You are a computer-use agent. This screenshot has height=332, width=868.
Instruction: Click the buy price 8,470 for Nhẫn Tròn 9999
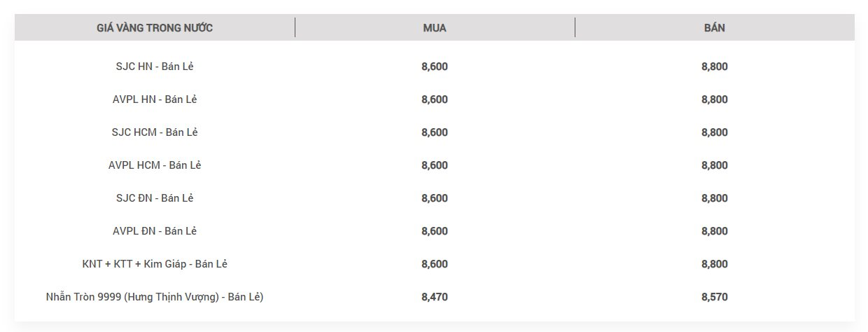point(435,297)
